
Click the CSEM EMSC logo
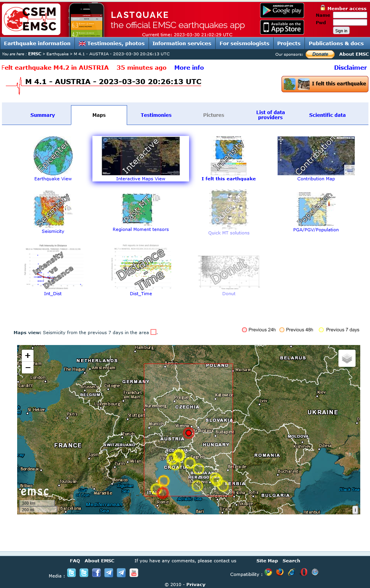(31, 19)
